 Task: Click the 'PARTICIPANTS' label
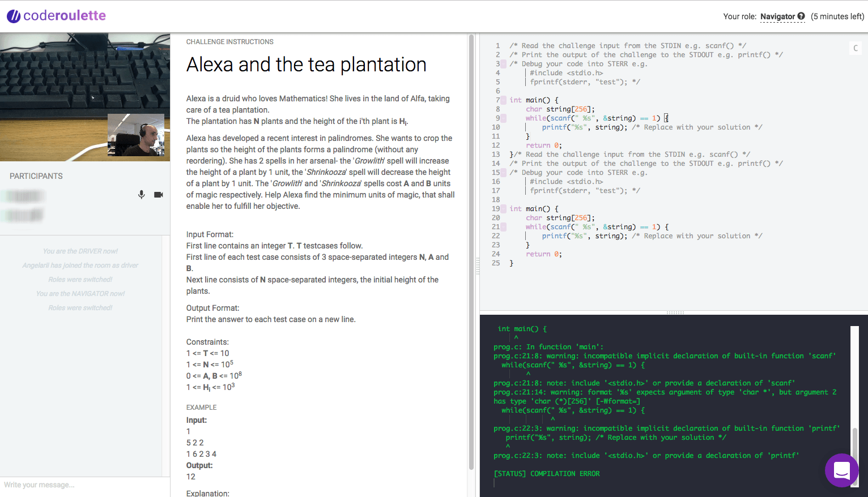(36, 176)
